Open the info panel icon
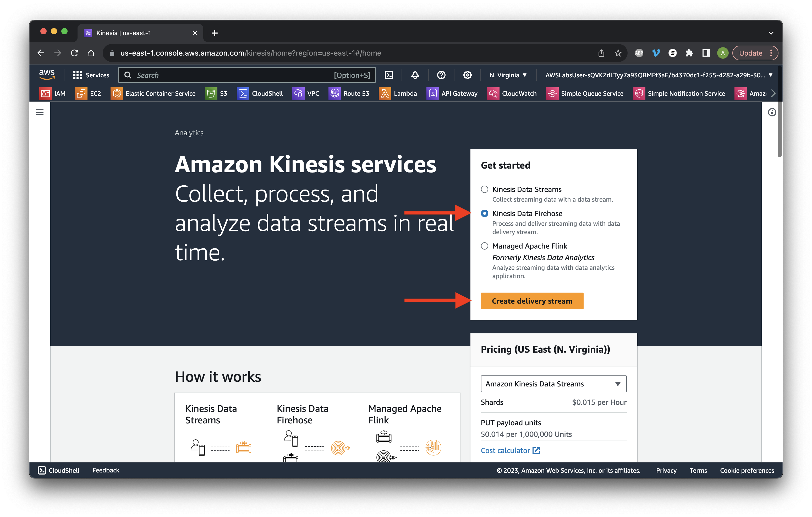The image size is (812, 517). coord(772,112)
